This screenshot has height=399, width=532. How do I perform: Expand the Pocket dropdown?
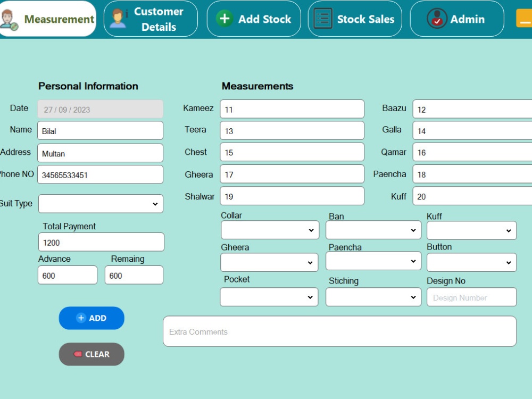(269, 297)
